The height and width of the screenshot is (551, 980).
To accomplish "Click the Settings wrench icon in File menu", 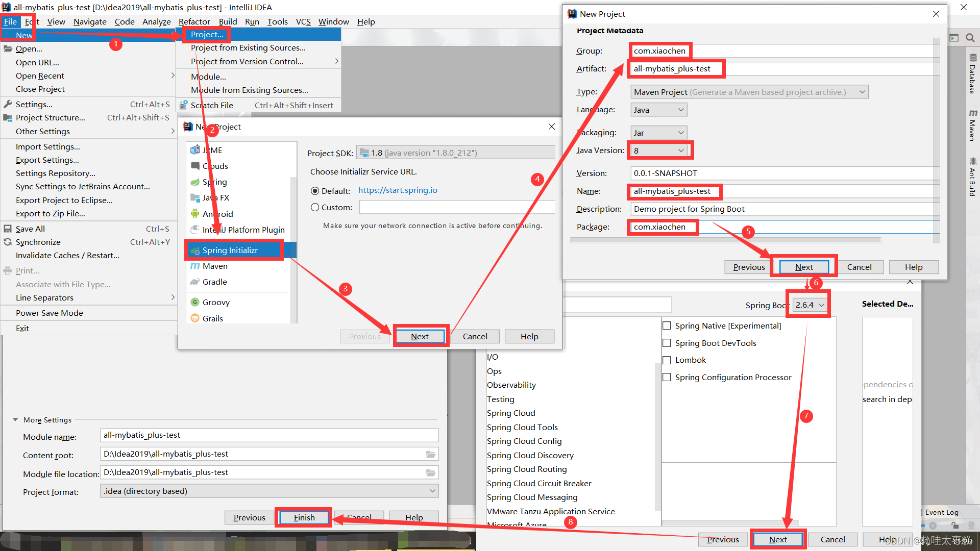I will click(x=8, y=104).
